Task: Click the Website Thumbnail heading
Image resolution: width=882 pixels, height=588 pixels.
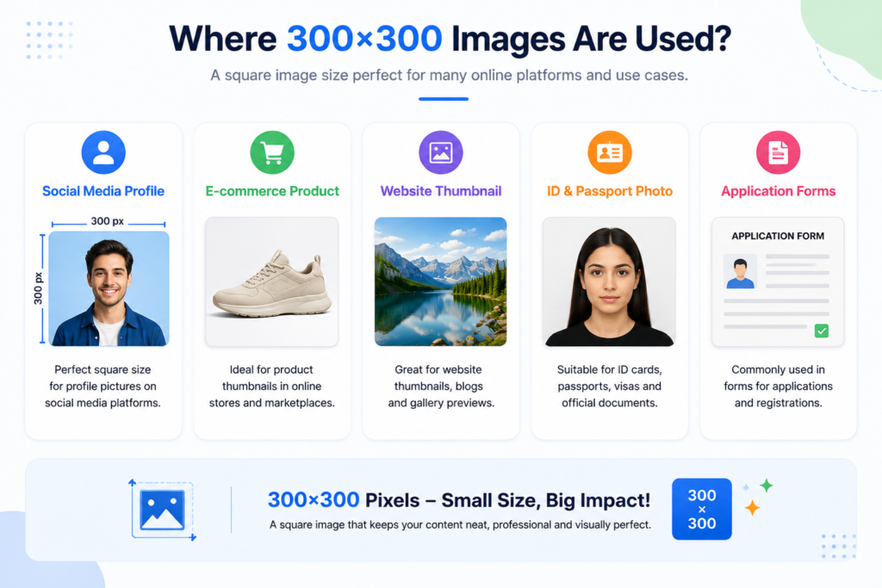Action: [x=441, y=191]
